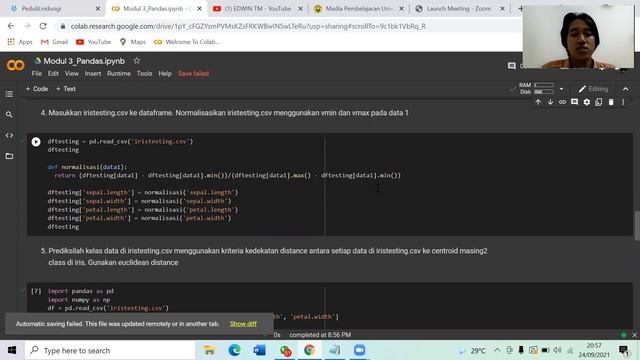This screenshot has height=360, width=640.
Task: Click the Type here to search box
Action: (110, 350)
